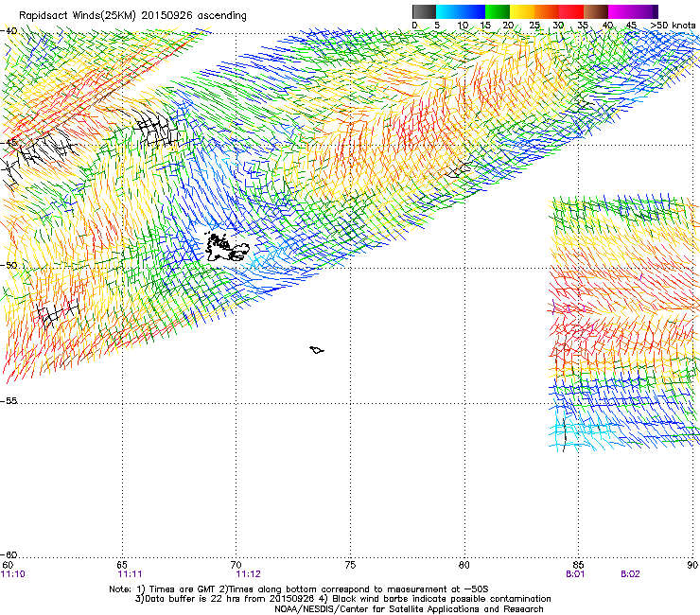The width and height of the screenshot is (700, 615).
Task: Click the '80' longitude label
Action: click(x=464, y=565)
